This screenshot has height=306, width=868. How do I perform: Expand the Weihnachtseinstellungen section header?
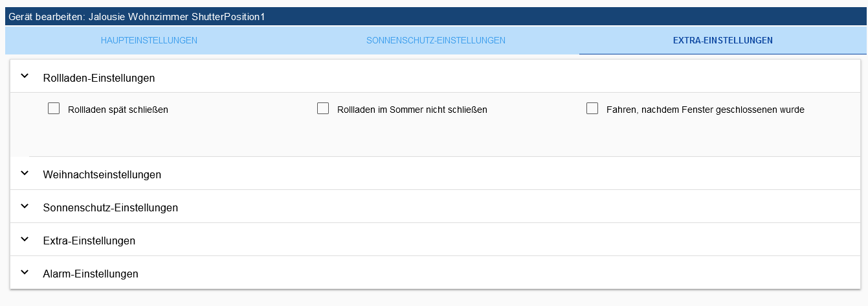tap(435, 174)
